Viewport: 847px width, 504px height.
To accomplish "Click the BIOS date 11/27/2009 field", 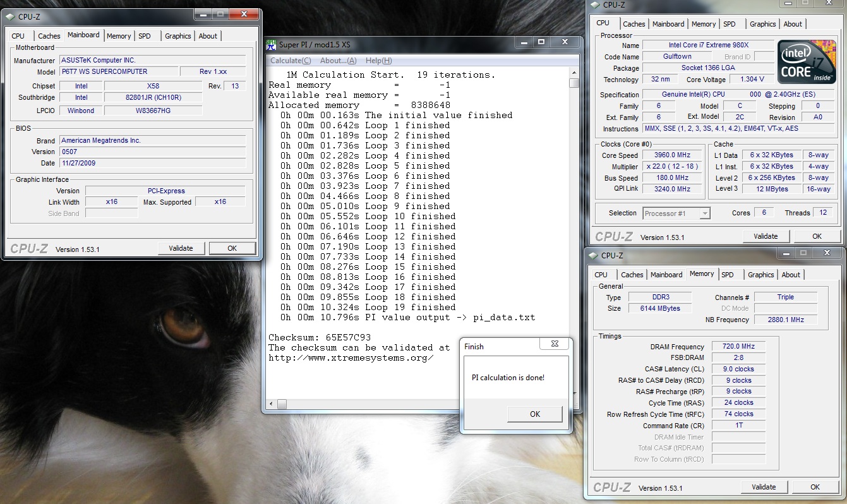I will coord(153,163).
